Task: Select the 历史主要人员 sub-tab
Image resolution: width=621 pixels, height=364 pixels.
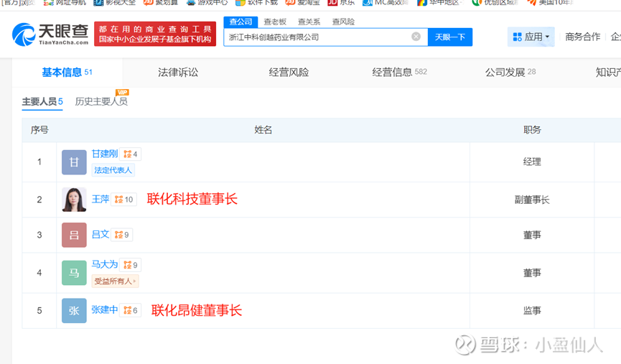Action: (101, 101)
